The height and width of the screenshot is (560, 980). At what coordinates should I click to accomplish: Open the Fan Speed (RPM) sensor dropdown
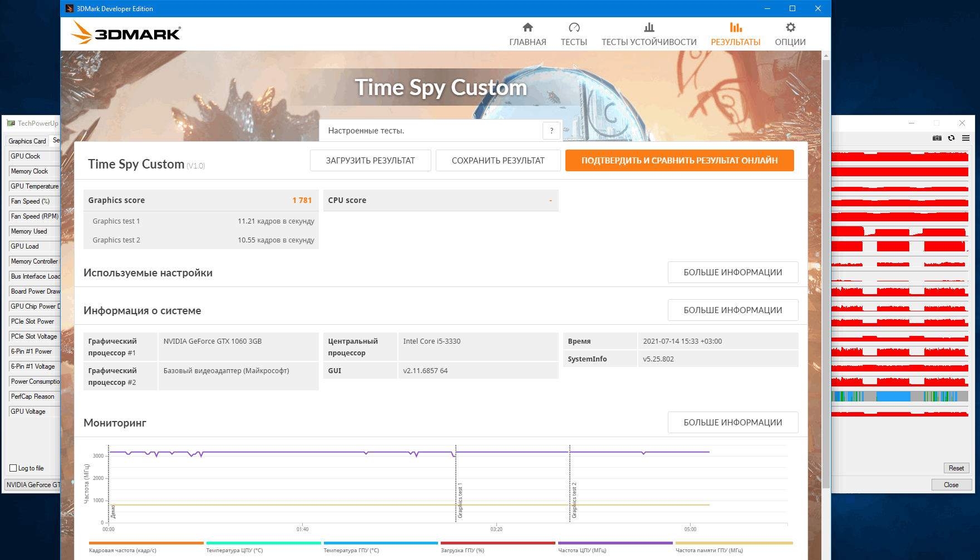pyautogui.click(x=34, y=216)
